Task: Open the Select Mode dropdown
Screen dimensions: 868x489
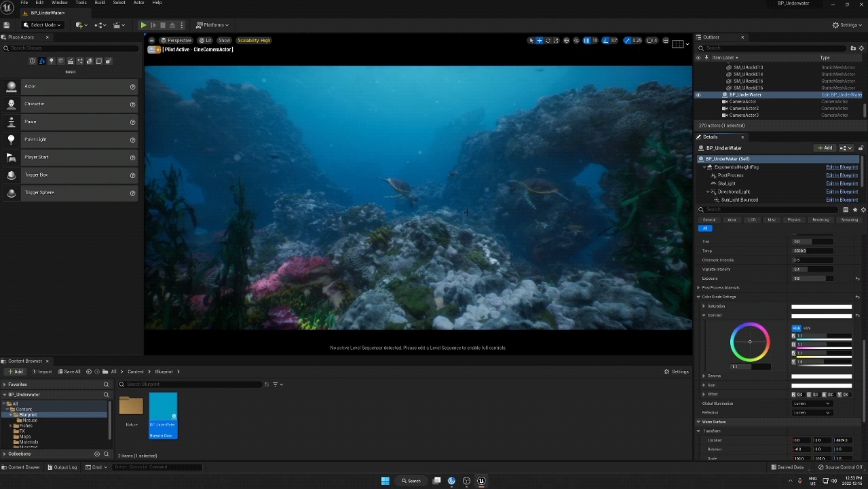Action: pos(42,25)
